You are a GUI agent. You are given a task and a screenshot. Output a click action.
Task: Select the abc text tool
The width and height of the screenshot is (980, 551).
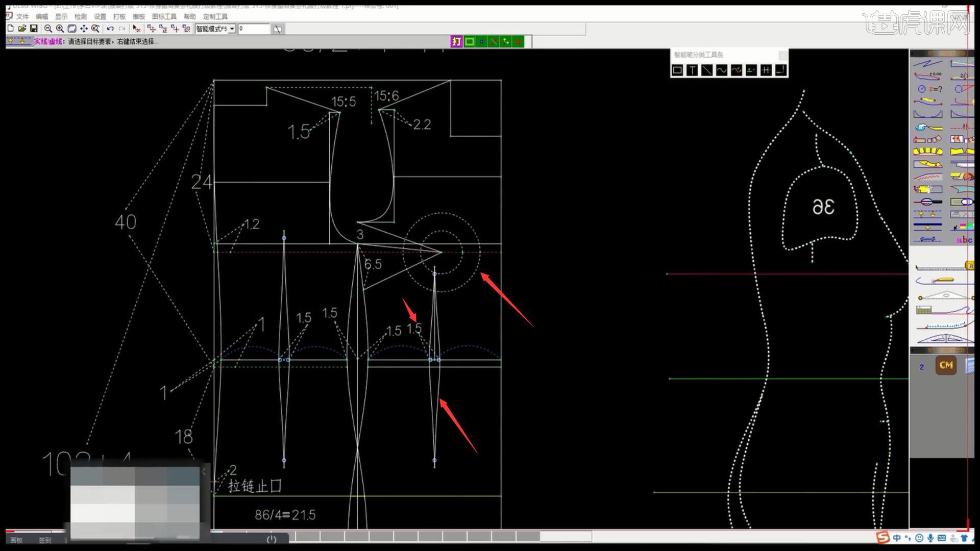pyautogui.click(x=964, y=240)
